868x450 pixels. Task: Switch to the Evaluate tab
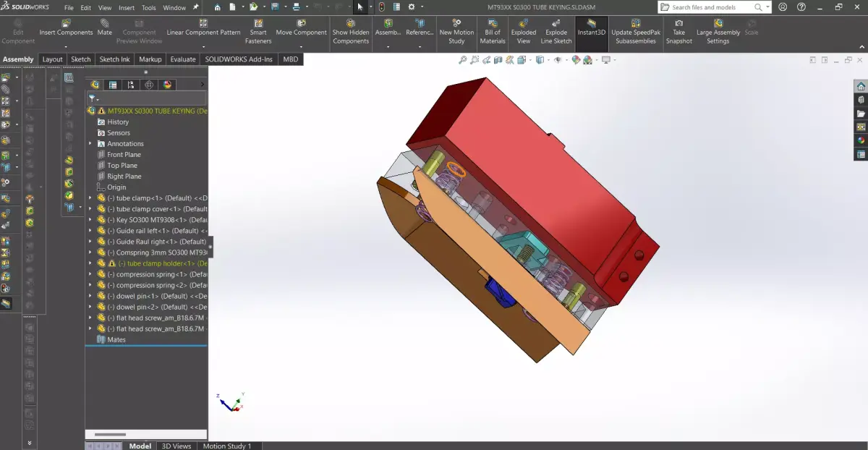pos(182,59)
